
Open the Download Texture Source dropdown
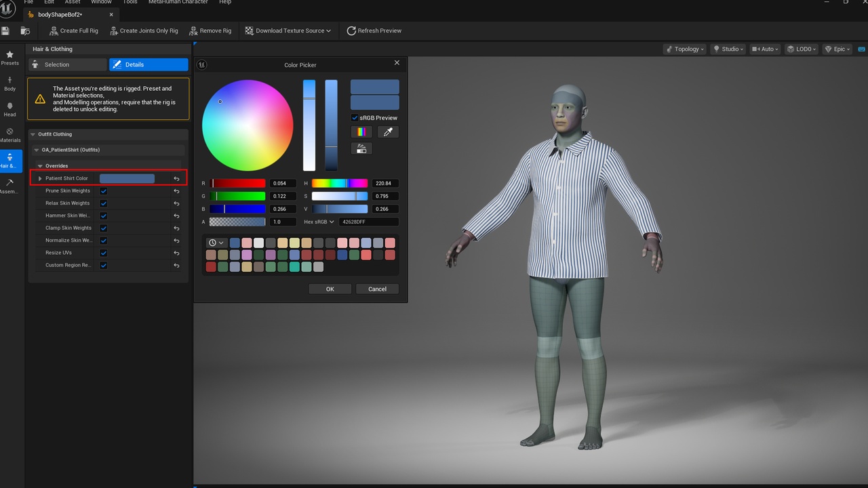coord(288,30)
